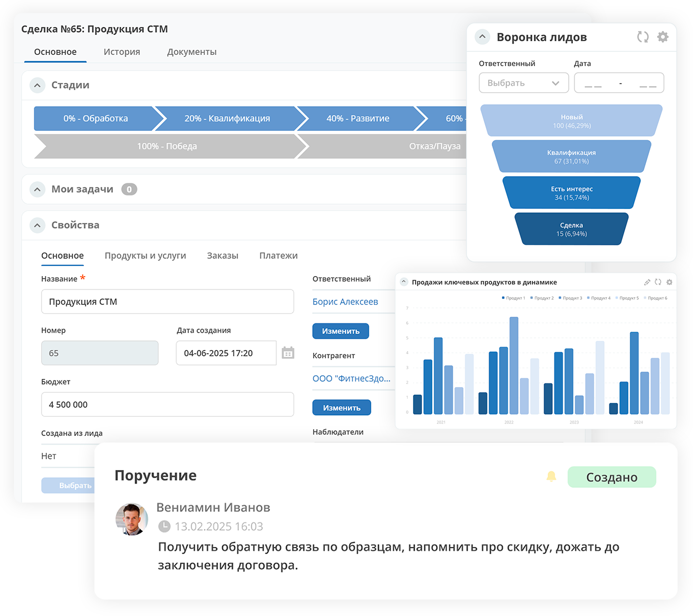This screenshot has width=693, height=616.
Task: Open sales chart settings gear
Action: [x=669, y=282]
